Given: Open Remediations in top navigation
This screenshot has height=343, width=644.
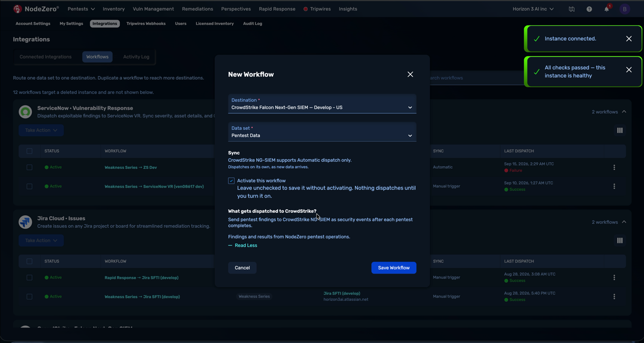Looking at the screenshot, I should coord(197,9).
